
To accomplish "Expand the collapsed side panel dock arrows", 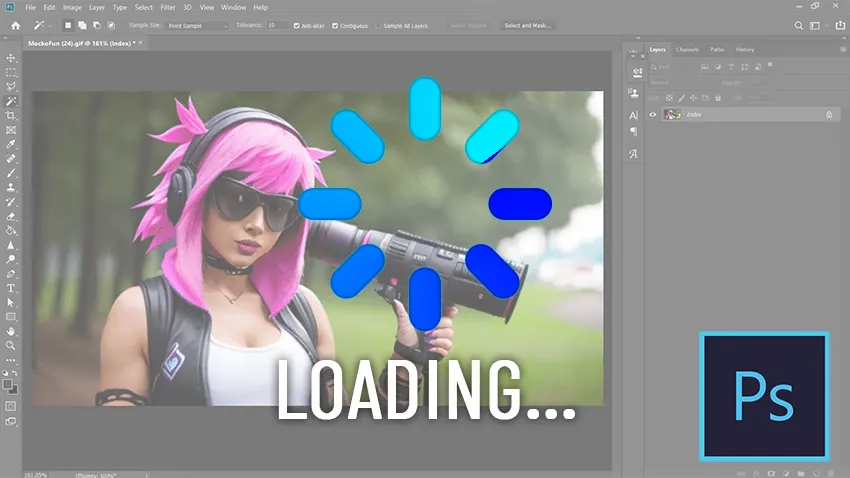I will tap(638, 38).
